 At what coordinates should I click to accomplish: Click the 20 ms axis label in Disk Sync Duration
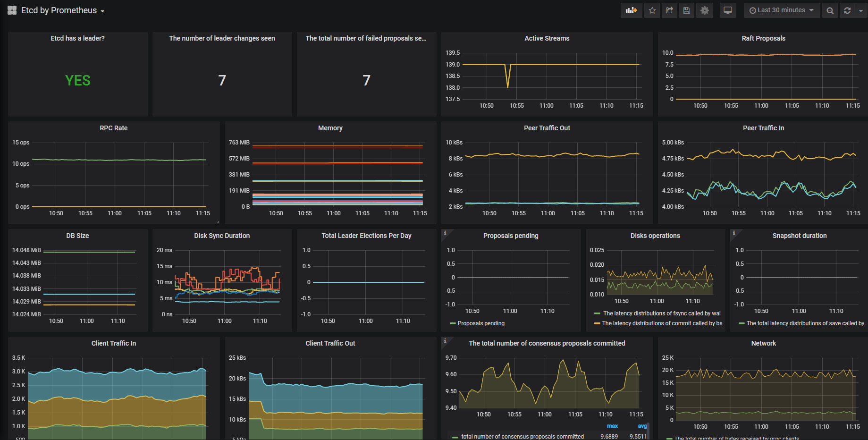164,250
